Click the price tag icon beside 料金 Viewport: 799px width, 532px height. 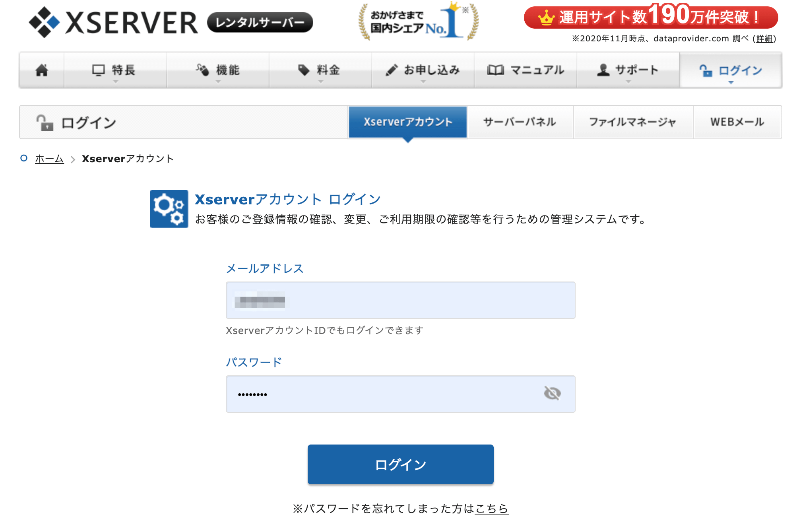[x=304, y=70]
